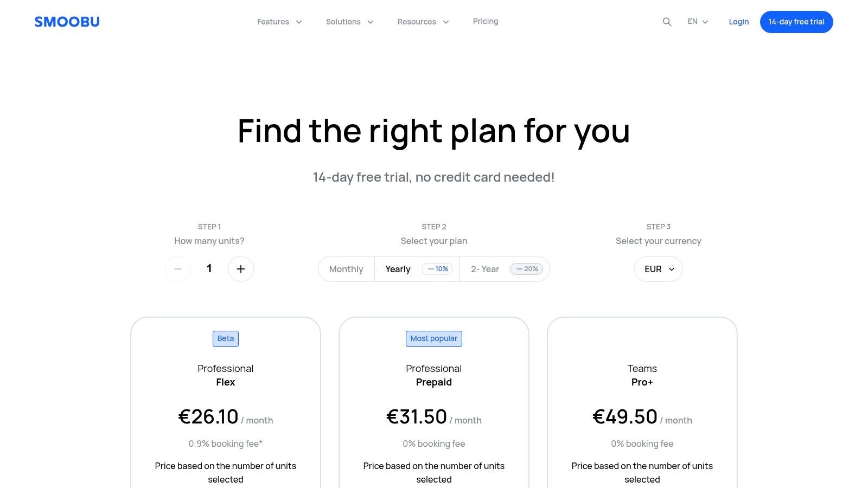Click the Beta badge on Professional Flex

point(226,339)
